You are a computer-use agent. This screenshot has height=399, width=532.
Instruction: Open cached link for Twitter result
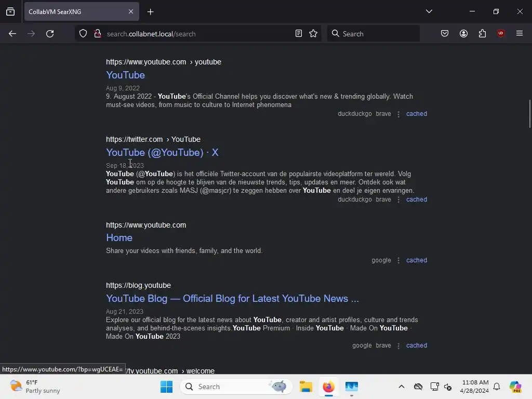tap(417, 199)
